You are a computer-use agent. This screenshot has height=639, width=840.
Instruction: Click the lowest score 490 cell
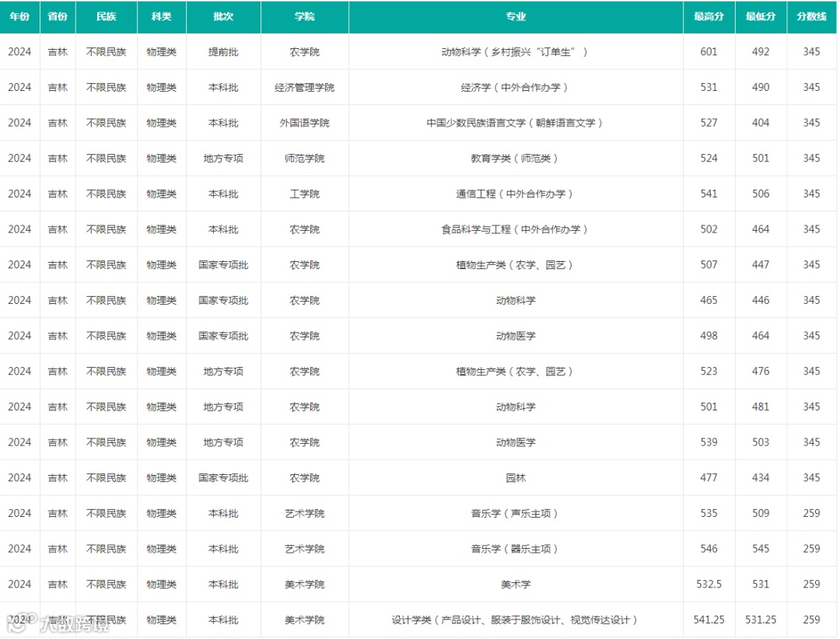point(761,87)
